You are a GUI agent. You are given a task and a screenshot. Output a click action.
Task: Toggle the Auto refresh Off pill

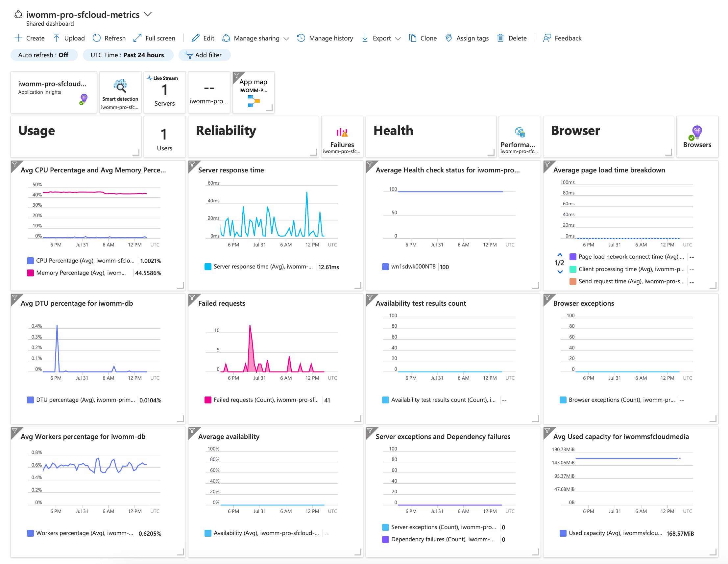tap(44, 55)
